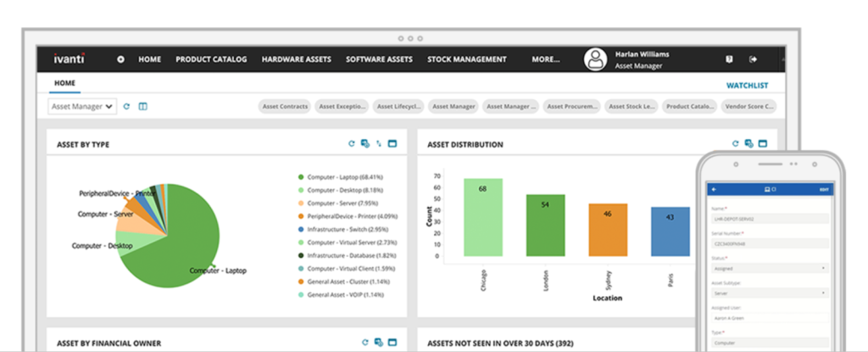Toggle Infrastructure - Database legend entry
This screenshot has width=868, height=352.
point(348,255)
